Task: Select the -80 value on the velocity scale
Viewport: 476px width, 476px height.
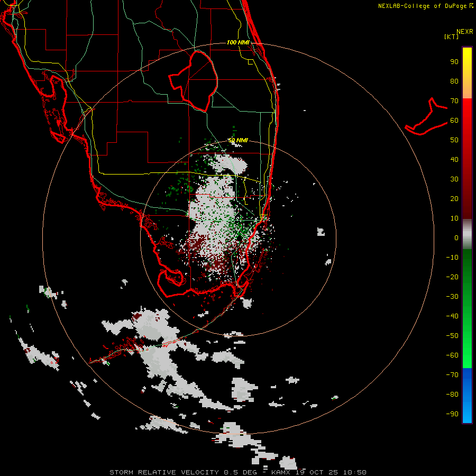Action: point(452,395)
